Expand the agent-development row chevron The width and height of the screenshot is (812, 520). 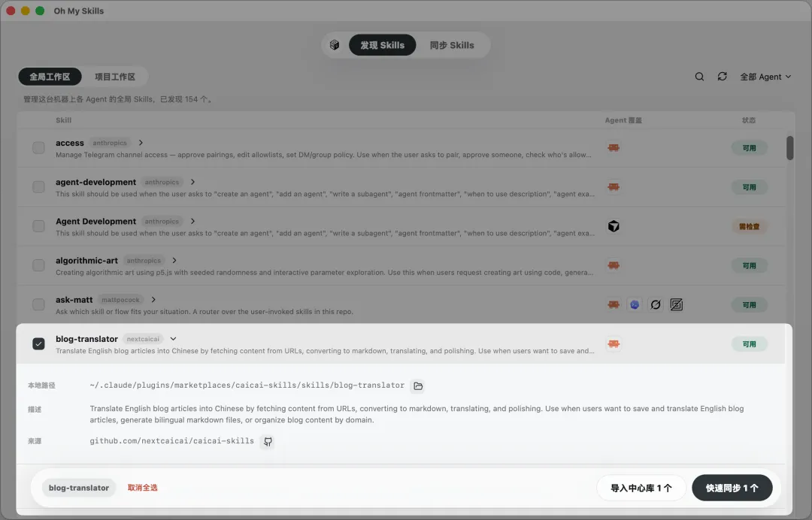click(192, 182)
